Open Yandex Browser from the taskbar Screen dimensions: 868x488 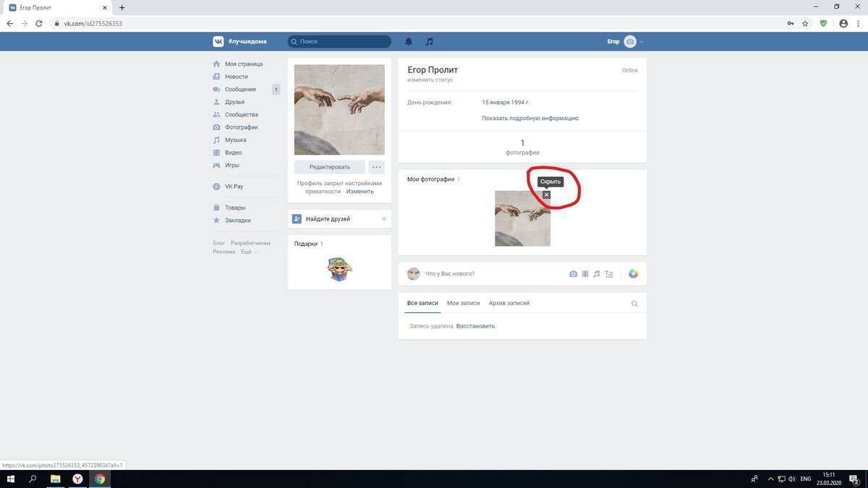point(77,479)
